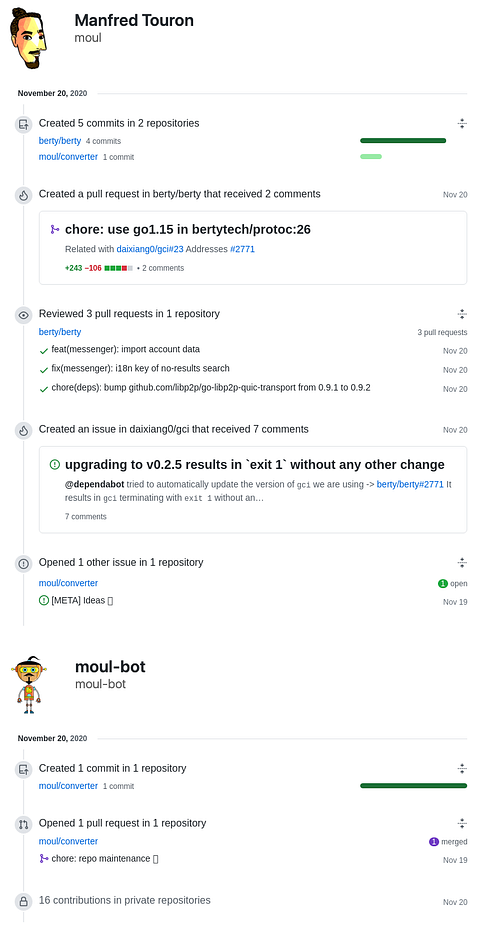Click the moul-bot robot avatar
This screenshot has height=950, width=480.
(28, 684)
